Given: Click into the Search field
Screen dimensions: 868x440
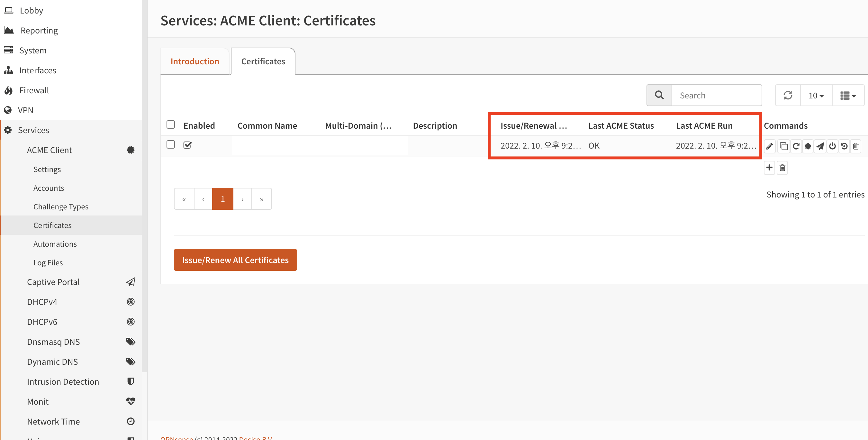Looking at the screenshot, I should (x=717, y=96).
